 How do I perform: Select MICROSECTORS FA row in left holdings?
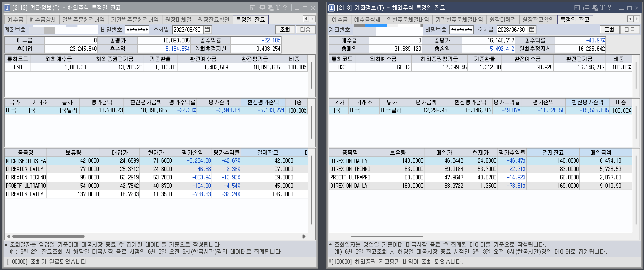coord(26,161)
